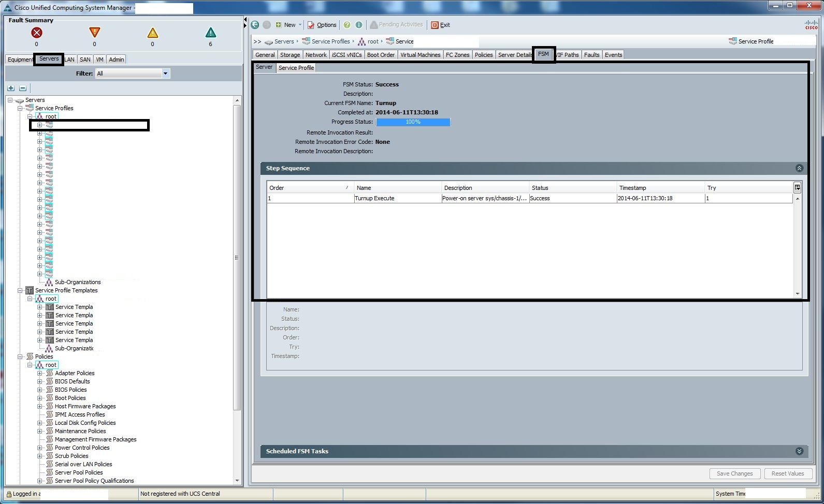Expand the Adapter Policies tree node
The width and height of the screenshot is (824, 504).
[x=40, y=373]
